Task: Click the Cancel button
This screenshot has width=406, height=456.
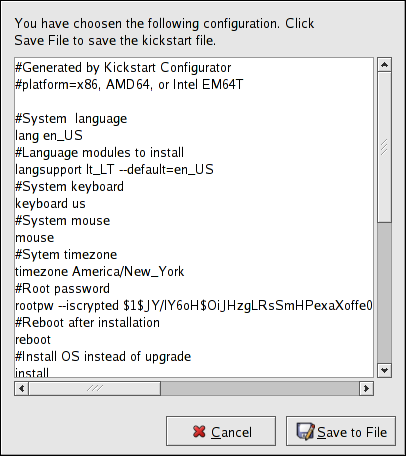Action: [x=221, y=431]
